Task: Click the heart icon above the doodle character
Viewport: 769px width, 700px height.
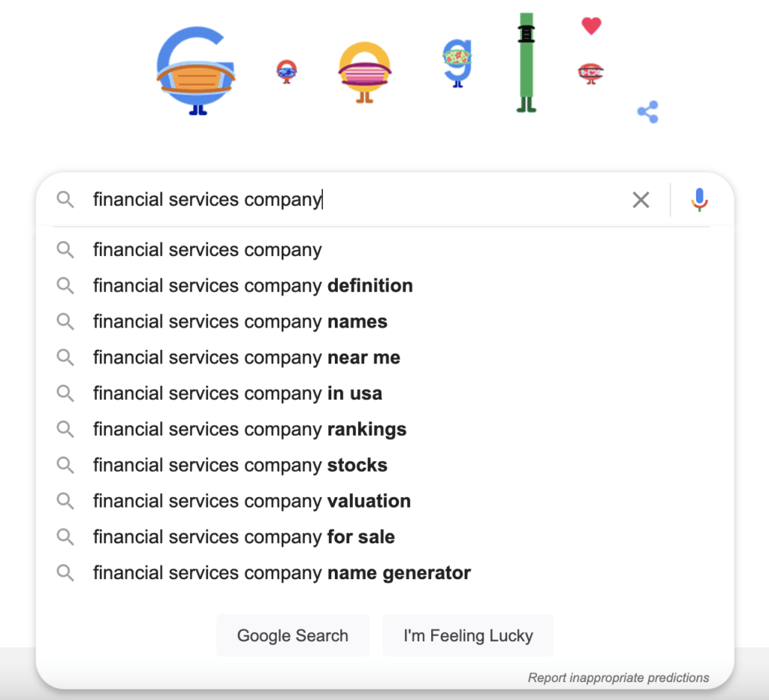Action: pyautogui.click(x=592, y=25)
